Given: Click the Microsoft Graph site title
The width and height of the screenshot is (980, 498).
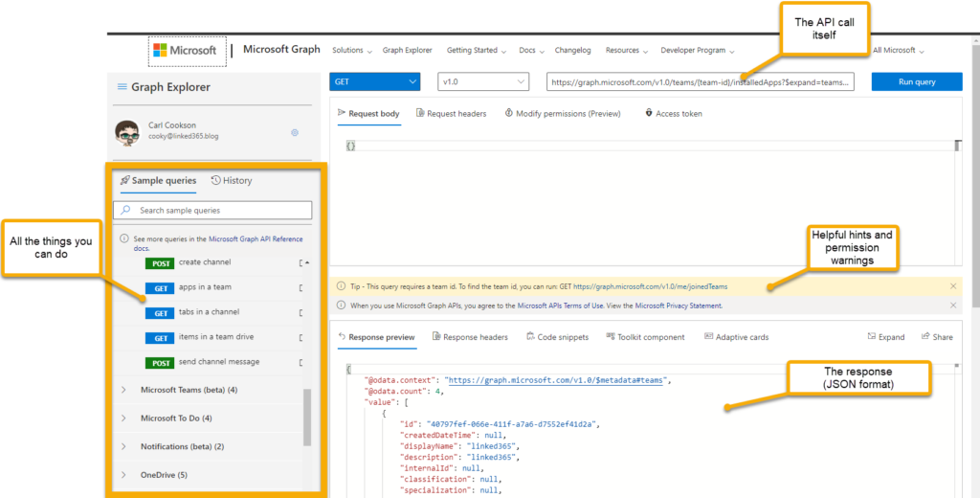Looking at the screenshot, I should coord(281,50).
